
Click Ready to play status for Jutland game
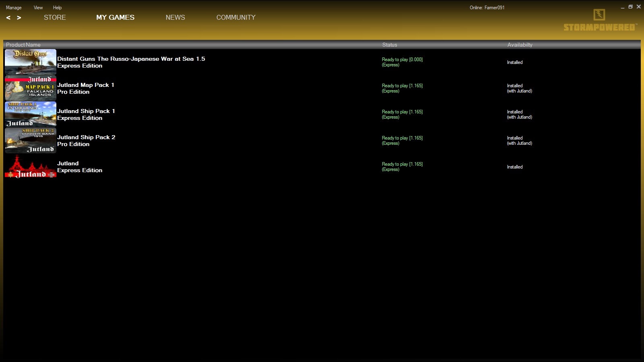(x=402, y=167)
